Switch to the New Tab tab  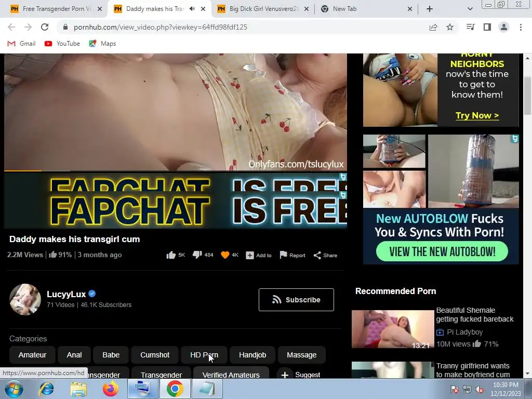click(366, 9)
